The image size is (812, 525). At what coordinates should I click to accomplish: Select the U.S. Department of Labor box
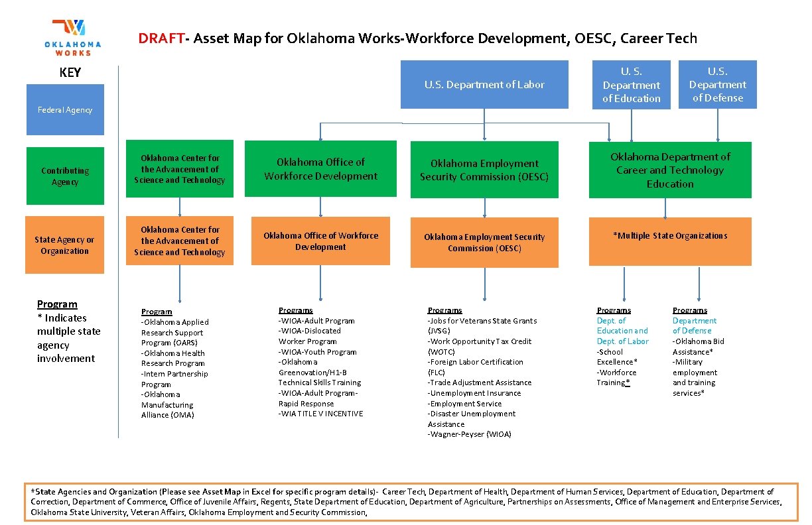click(484, 84)
